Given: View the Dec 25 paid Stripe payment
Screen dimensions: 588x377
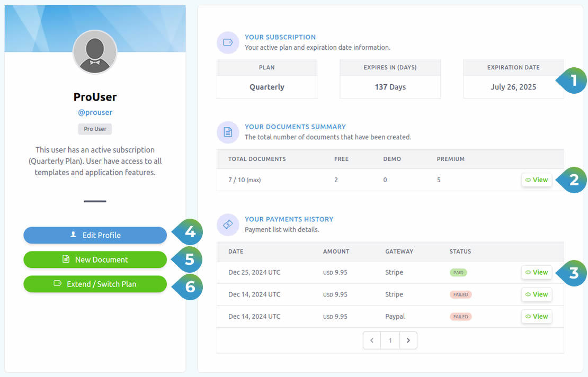Looking at the screenshot, I should (x=537, y=272).
